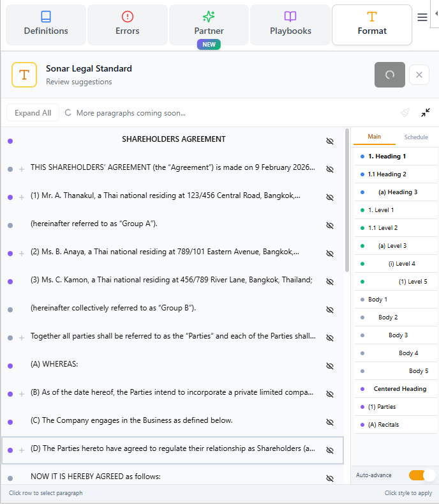Apply the Centered Heading style
This screenshot has width=439, height=504.
tap(399, 389)
